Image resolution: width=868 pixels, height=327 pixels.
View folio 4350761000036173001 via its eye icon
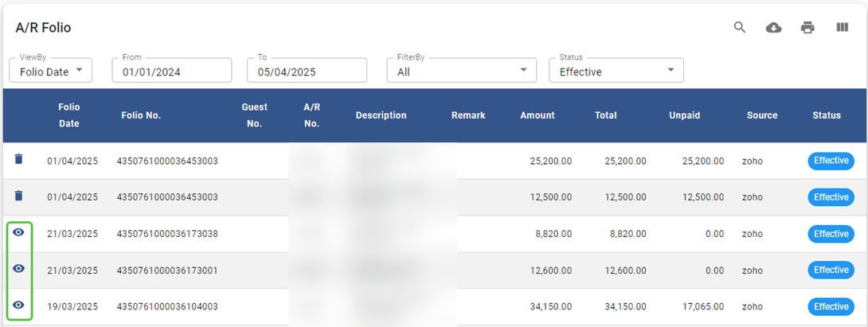[19, 269]
